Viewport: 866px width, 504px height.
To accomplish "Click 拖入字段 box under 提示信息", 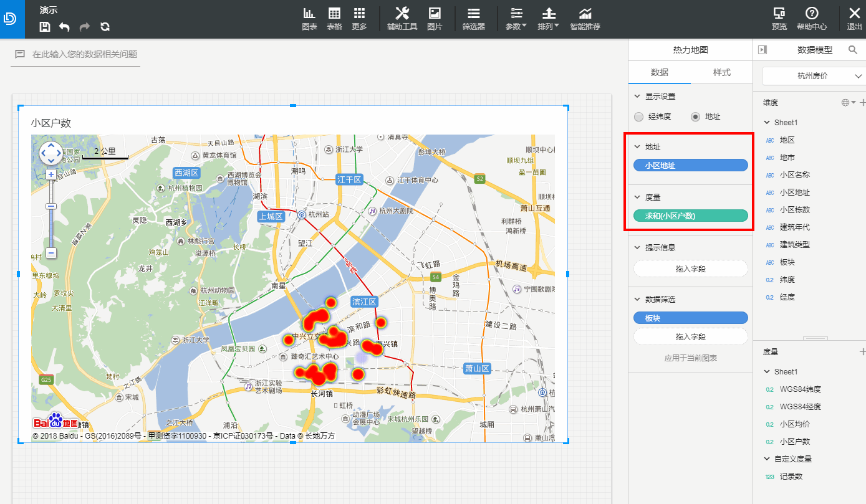I will (690, 269).
